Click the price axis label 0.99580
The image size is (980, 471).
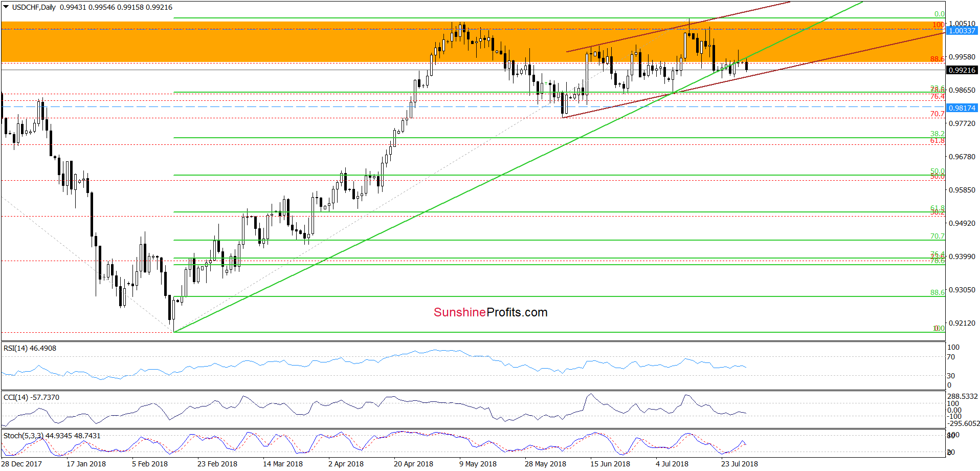pos(962,57)
